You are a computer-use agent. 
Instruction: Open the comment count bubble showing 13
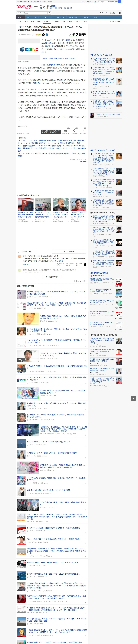click(34, 35)
